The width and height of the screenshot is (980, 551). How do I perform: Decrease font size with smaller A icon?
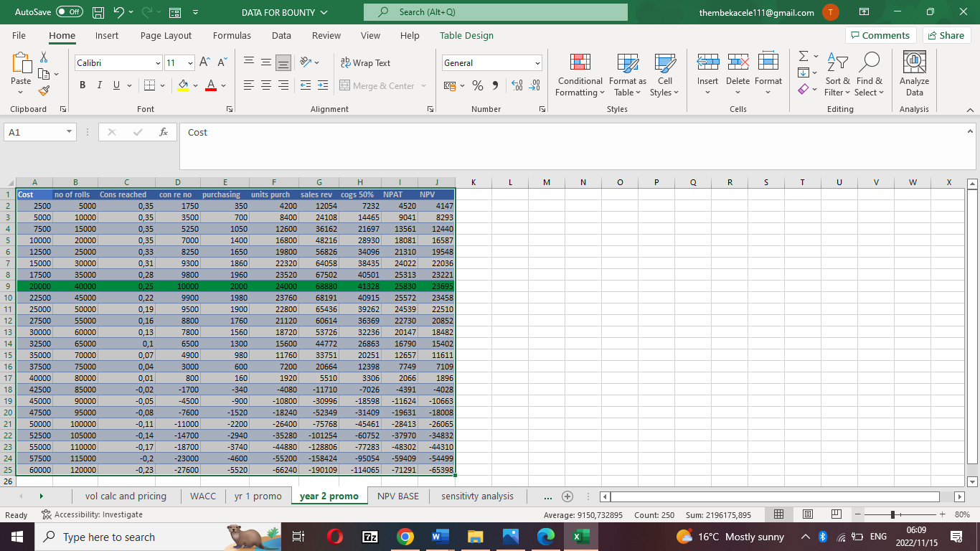pyautogui.click(x=222, y=63)
